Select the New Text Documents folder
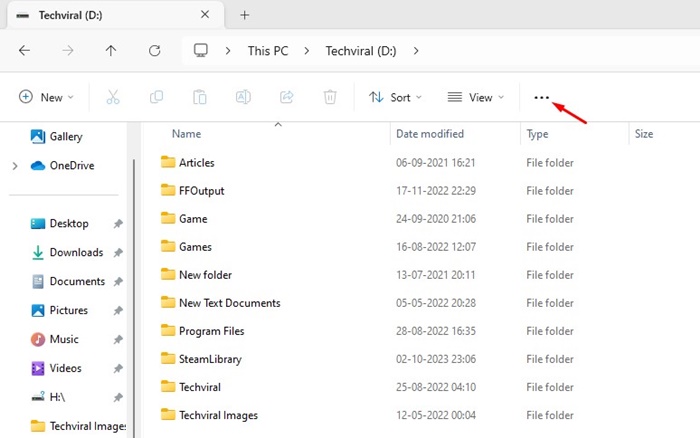700x438 pixels. [221, 303]
